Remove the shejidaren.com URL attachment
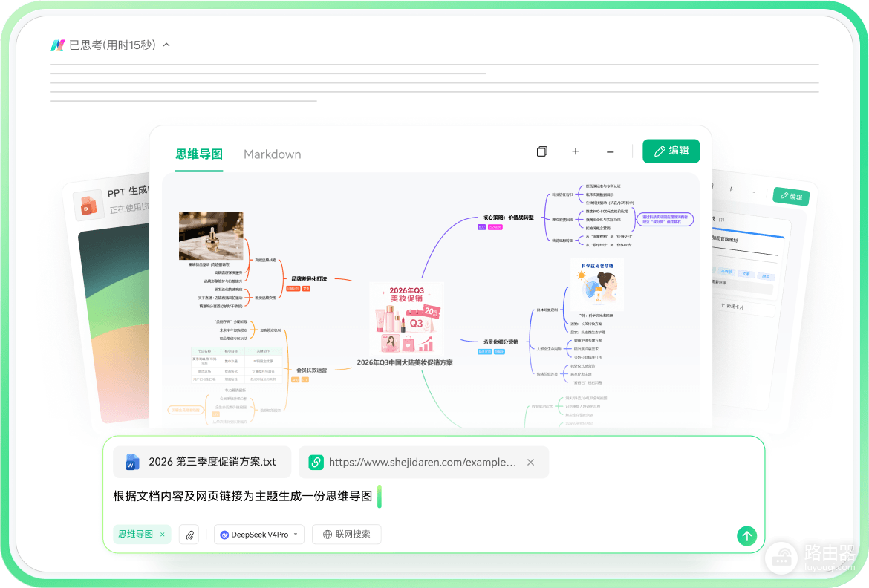 click(530, 463)
